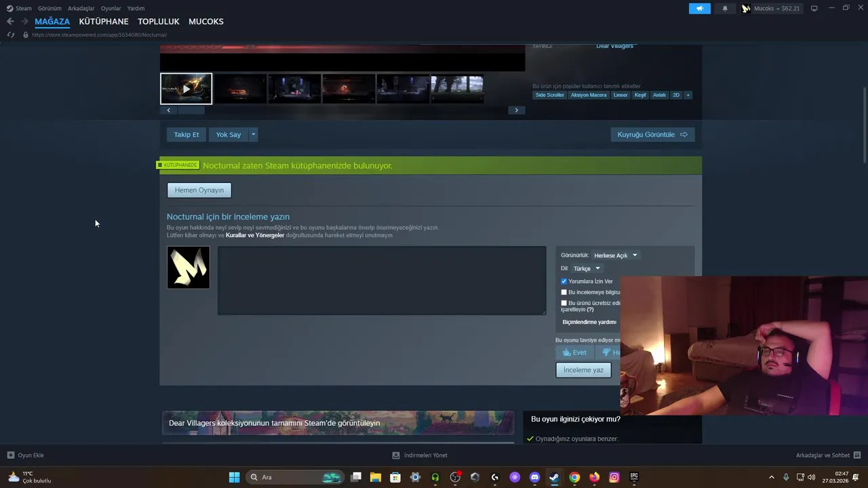Screen dimensions: 868x488
Task: Check the 'Bu ürünü ücretsiz' checkbox
Action: 564,303
